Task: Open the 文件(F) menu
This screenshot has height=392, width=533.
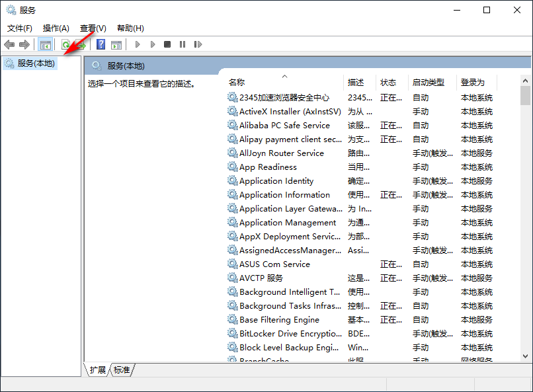Action: click(x=20, y=28)
